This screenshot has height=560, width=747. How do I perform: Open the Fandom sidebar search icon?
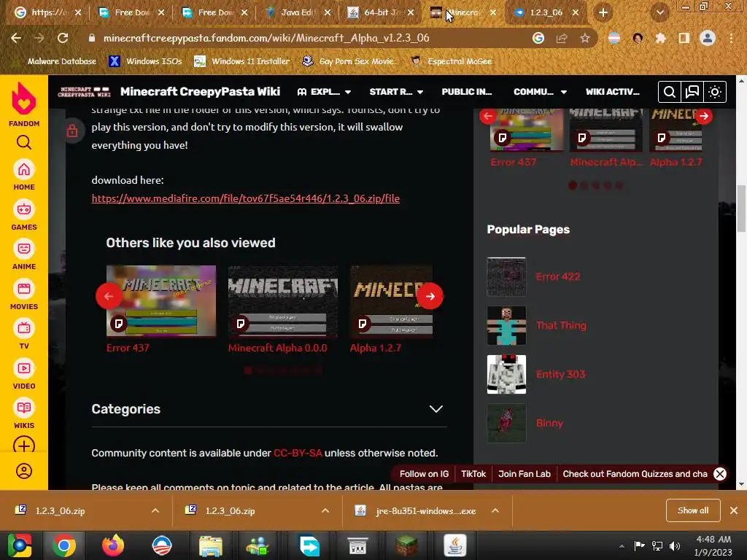[x=24, y=142]
